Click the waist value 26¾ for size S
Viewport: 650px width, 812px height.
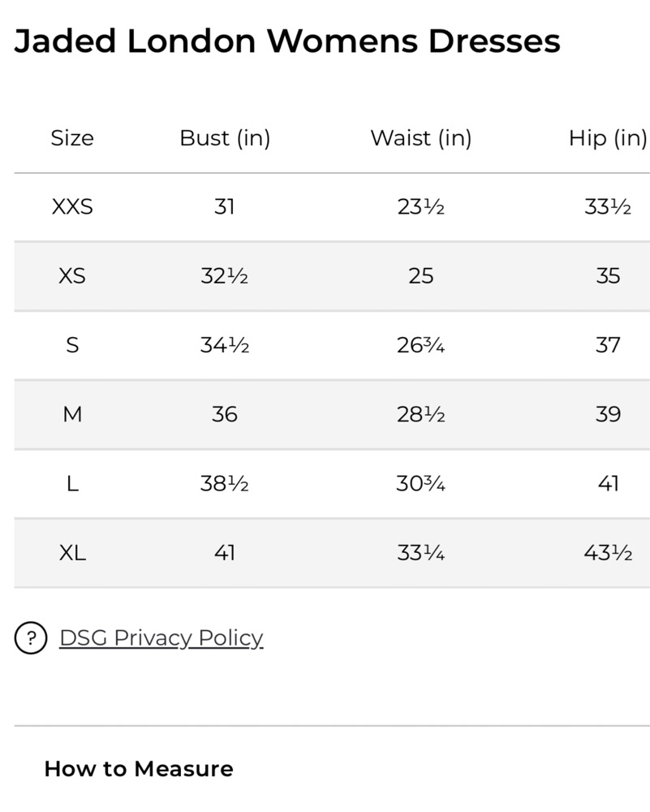click(420, 345)
